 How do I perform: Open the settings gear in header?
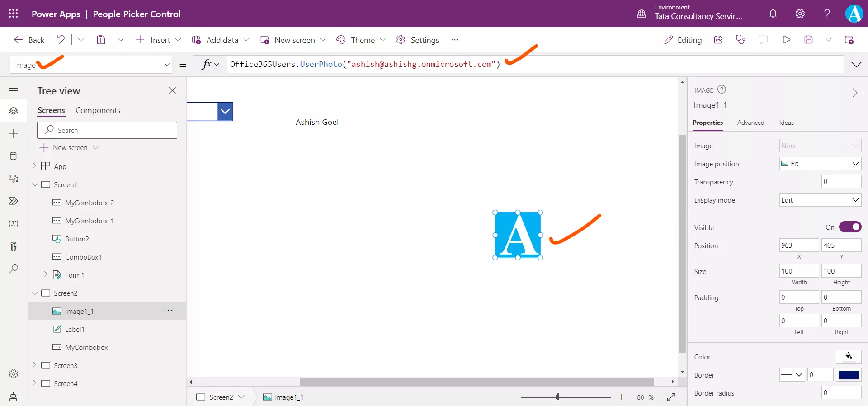800,14
